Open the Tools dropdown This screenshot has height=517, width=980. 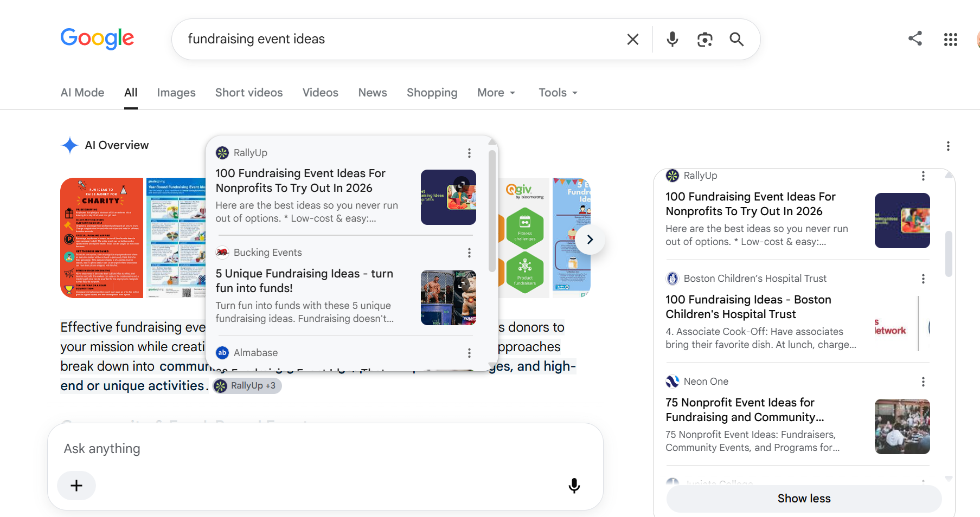pos(558,93)
